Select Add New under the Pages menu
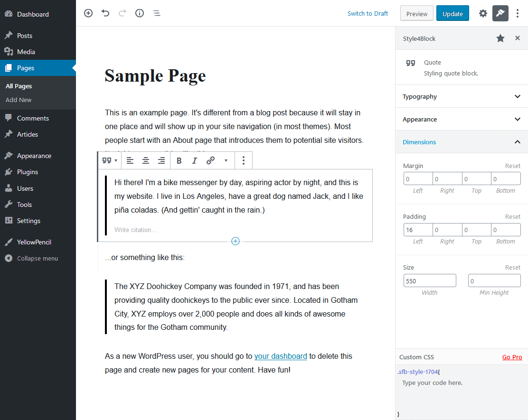Screen dimensions: 528x420 (x=18, y=100)
